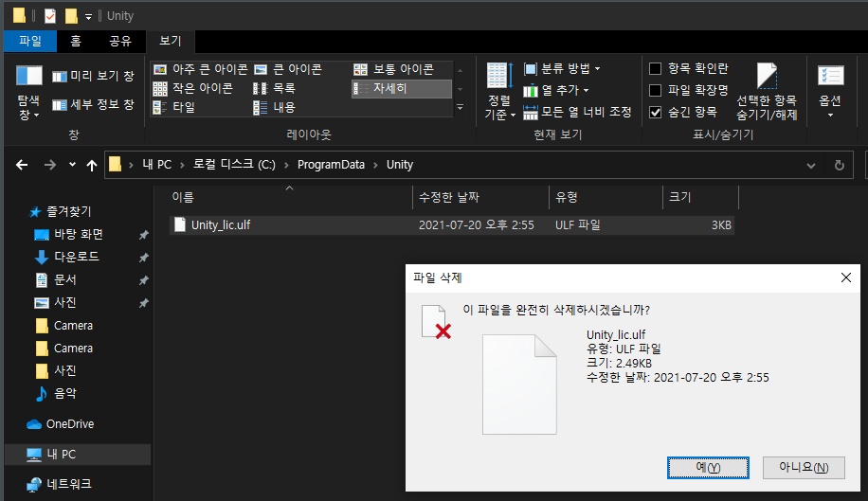Toggle the 세부 정보 창 details pane
Screen dimensions: 868x501
point(93,104)
